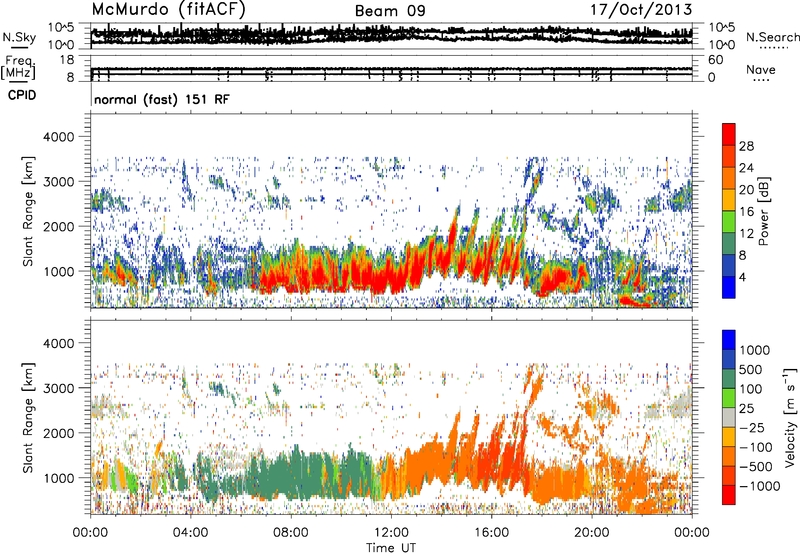Select the "3000" tick on the velocity panel

[x=61, y=388]
